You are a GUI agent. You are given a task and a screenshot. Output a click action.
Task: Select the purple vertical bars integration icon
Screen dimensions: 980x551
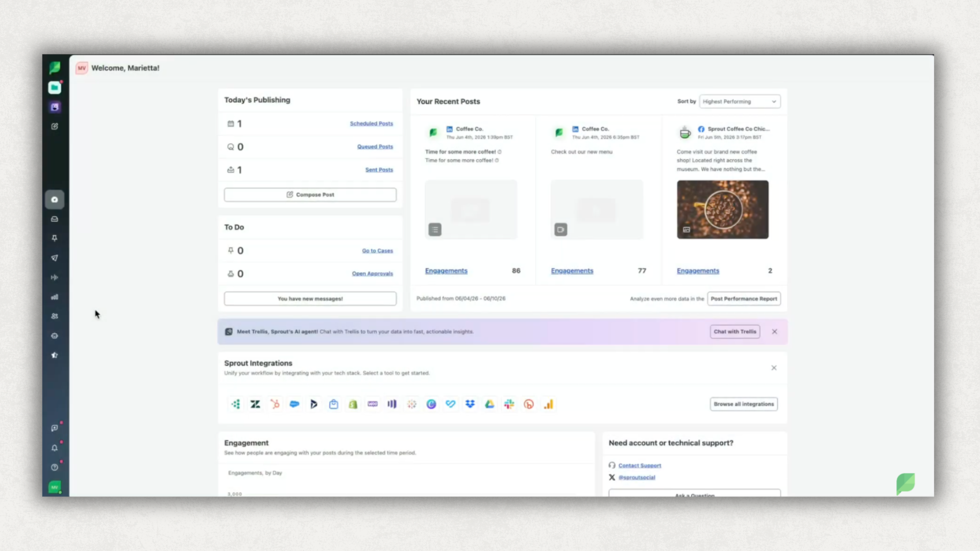pos(392,404)
